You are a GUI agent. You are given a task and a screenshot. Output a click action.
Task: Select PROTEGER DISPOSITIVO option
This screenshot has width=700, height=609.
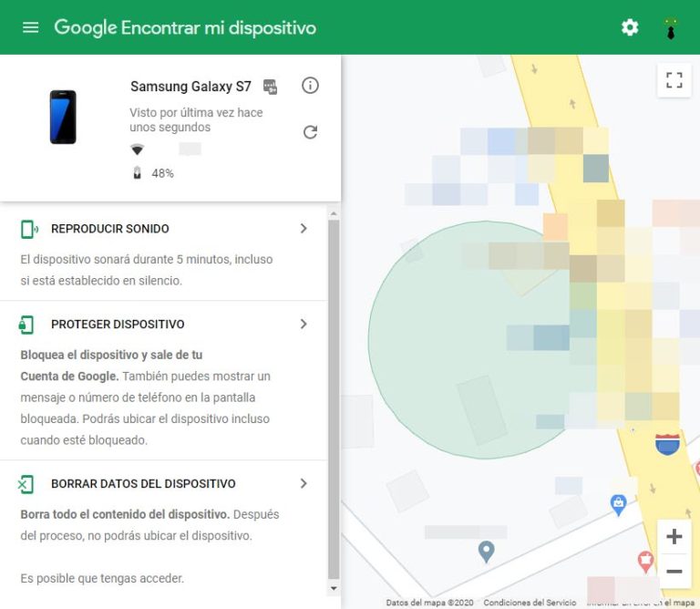pyautogui.click(x=118, y=325)
